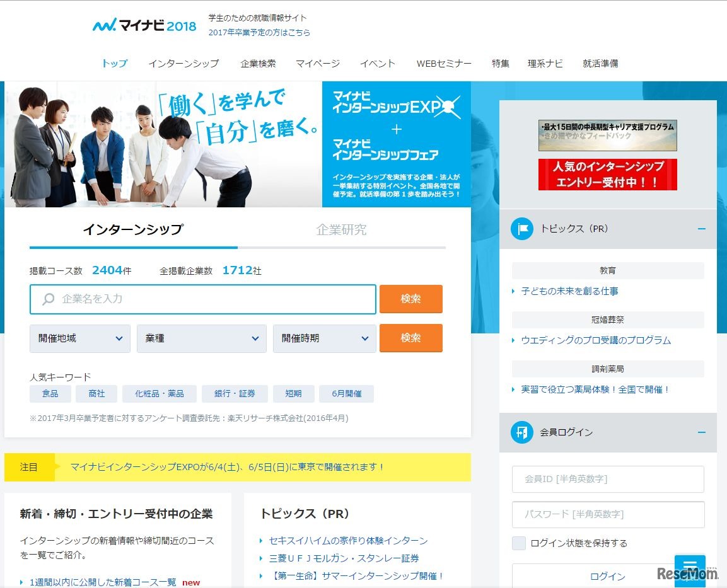Open the セキスイハイムの家作り体験インターン link
This screenshot has height=588, width=727.
(x=348, y=541)
